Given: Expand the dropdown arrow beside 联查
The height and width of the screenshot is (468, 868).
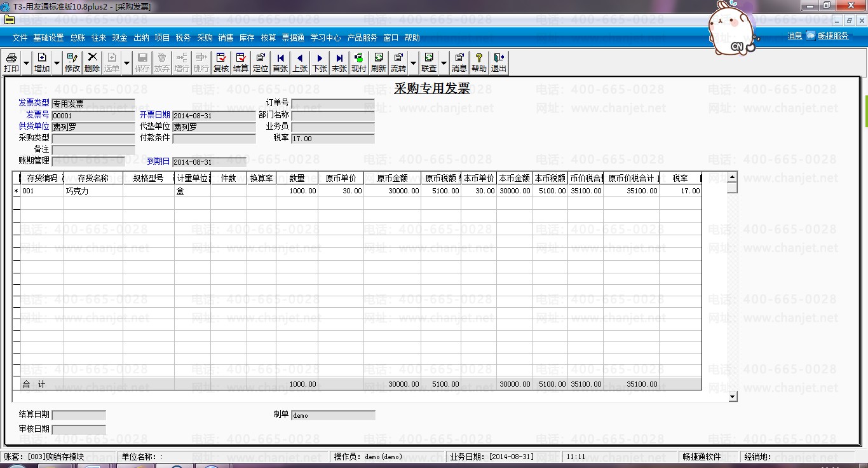Looking at the screenshot, I should pyautogui.click(x=444, y=62).
